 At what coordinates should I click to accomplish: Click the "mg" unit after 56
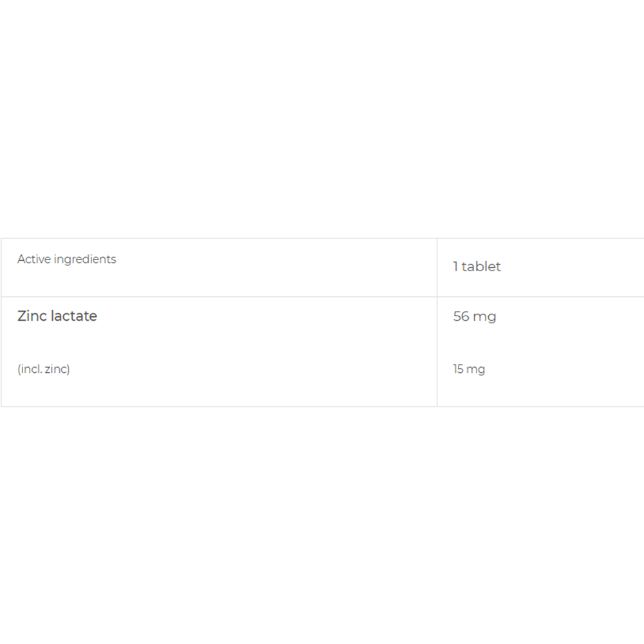484,317
